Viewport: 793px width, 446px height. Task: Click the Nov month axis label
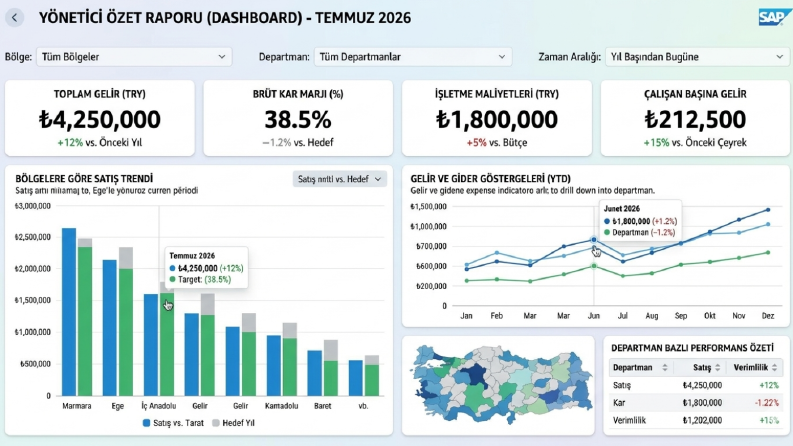tap(739, 316)
